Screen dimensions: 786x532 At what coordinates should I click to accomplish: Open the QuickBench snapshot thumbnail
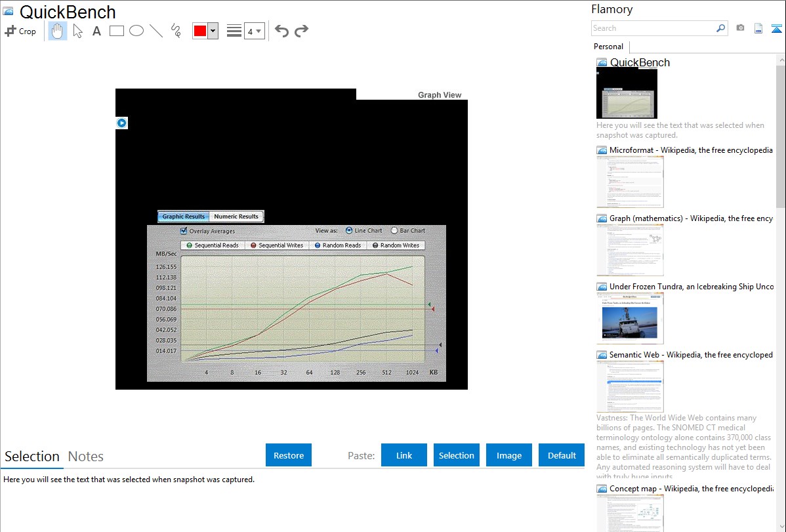click(627, 93)
